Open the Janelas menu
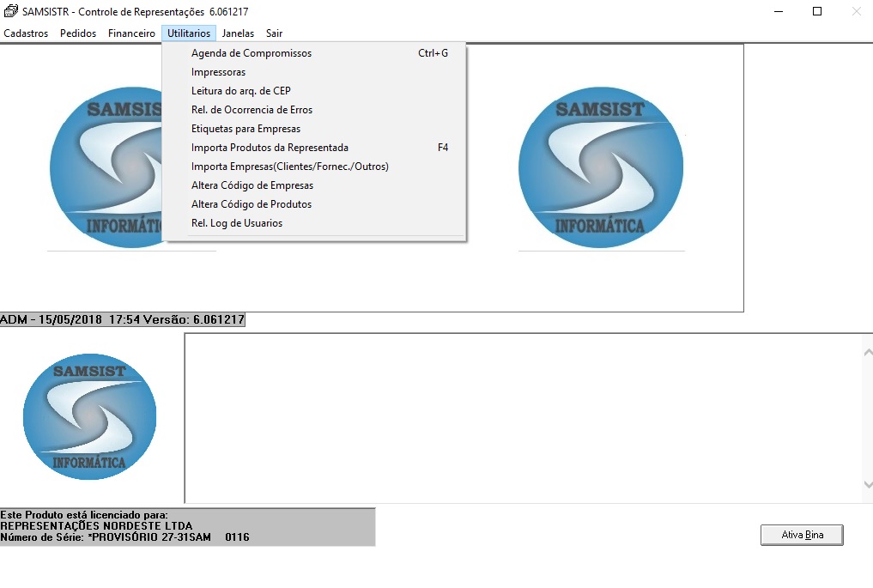 (238, 33)
